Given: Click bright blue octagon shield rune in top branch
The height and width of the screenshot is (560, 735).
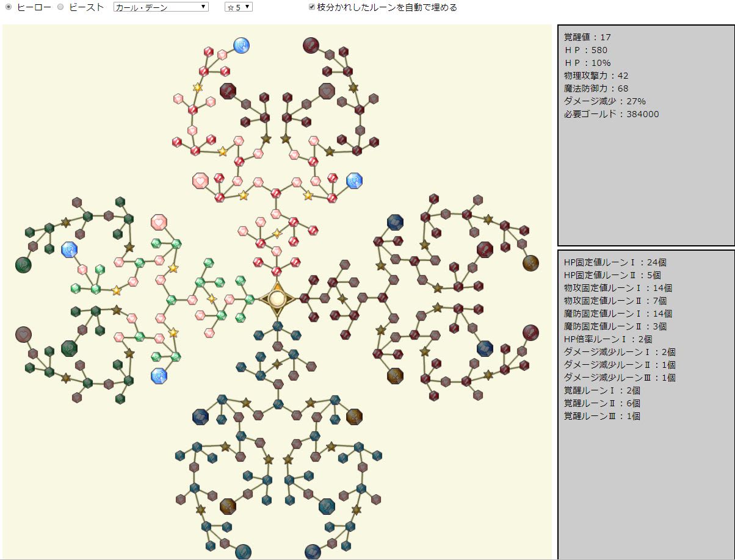Looking at the screenshot, I should (x=355, y=181).
